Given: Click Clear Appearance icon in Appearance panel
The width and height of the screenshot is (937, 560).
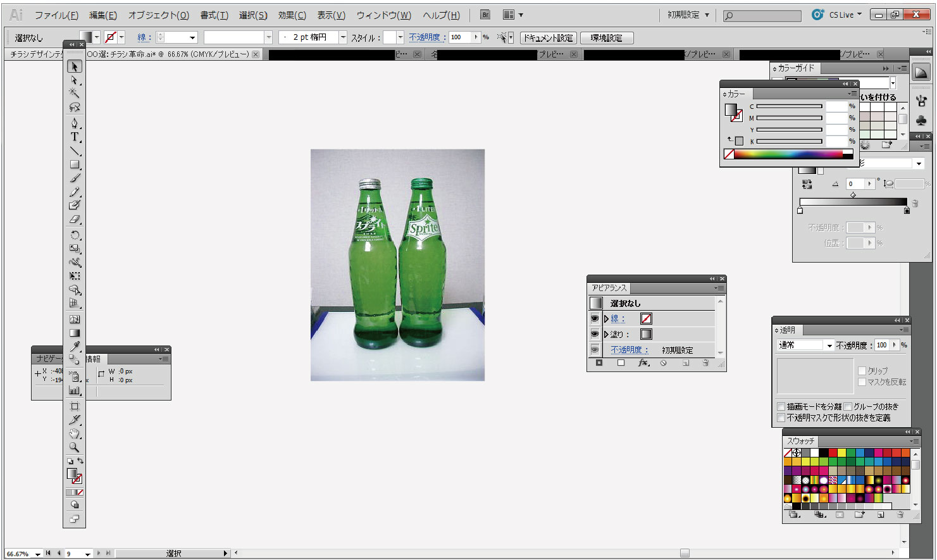Looking at the screenshot, I should [663, 363].
